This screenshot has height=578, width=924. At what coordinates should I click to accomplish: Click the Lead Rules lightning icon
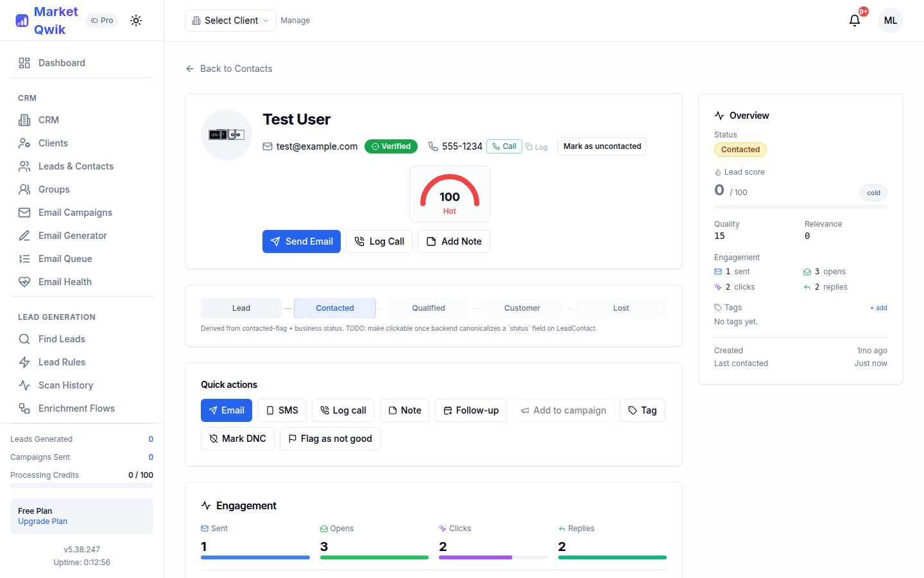pos(24,362)
